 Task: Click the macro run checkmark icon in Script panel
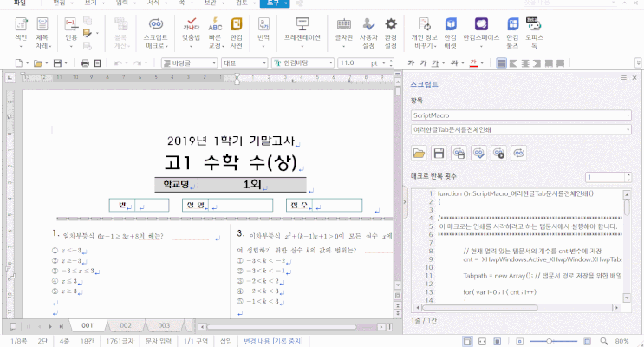pos(479,154)
